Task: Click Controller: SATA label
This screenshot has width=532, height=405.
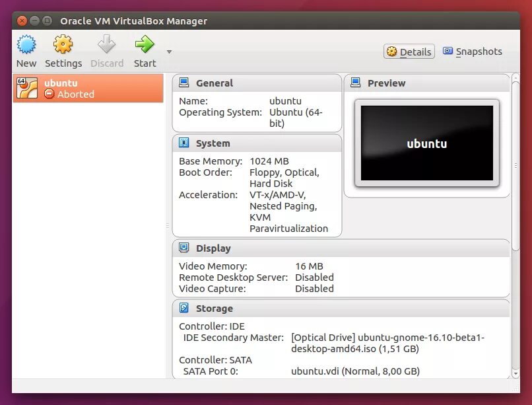Action: coord(215,360)
